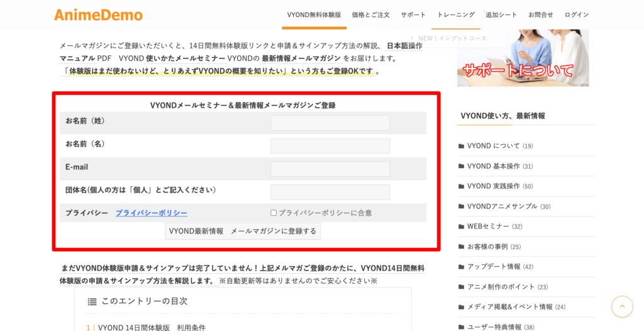Click folder icon beside WEBセミナー

[x=461, y=227]
